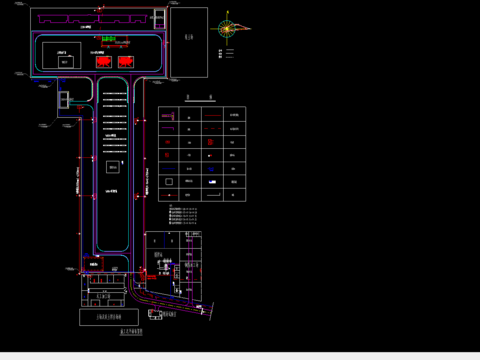Select the small nested square in left building
Image resolution: width=480 pixels, height=360 pixels.
coord(66,62)
